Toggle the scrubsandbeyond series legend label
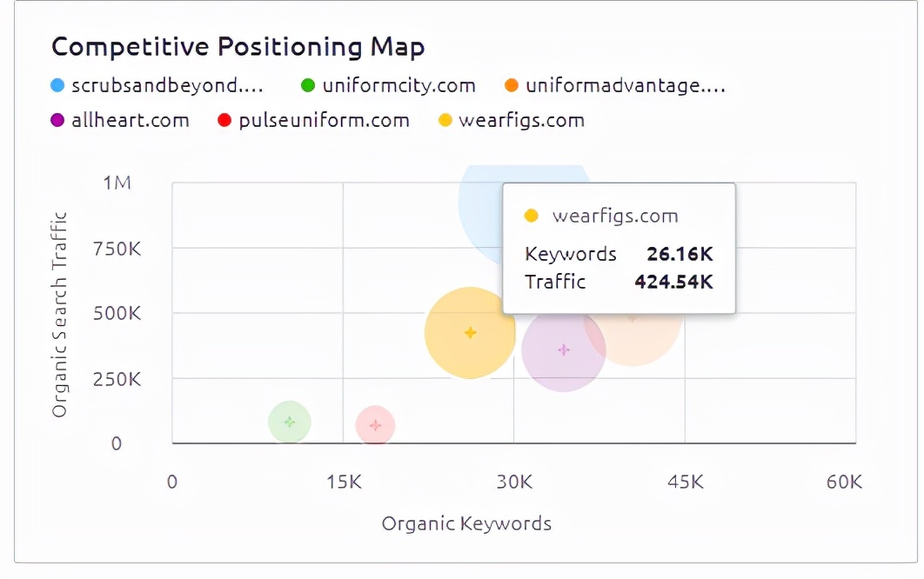The image size is (924, 579). click(167, 85)
